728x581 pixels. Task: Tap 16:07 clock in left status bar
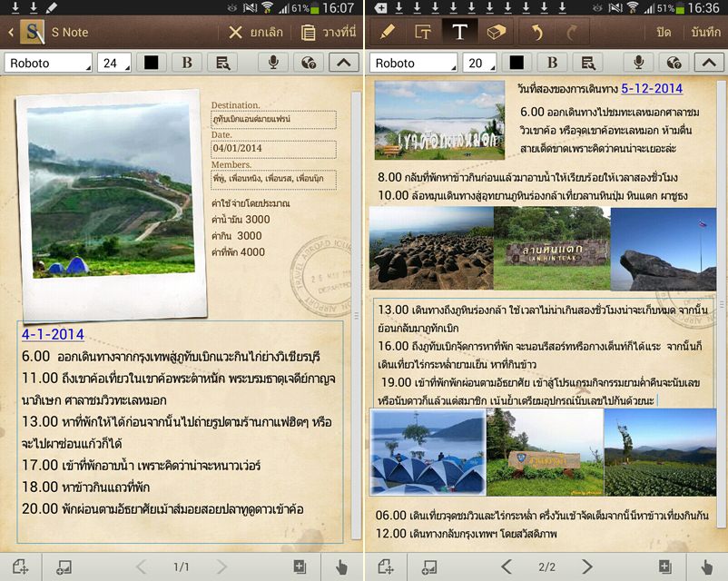[x=338, y=8]
